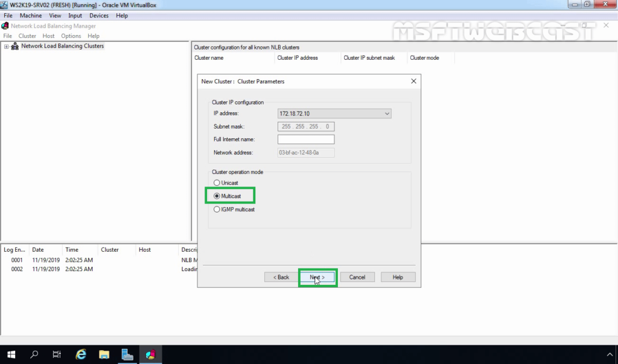Open Server Manager from the taskbar
The image size is (618, 364).
tap(127, 354)
